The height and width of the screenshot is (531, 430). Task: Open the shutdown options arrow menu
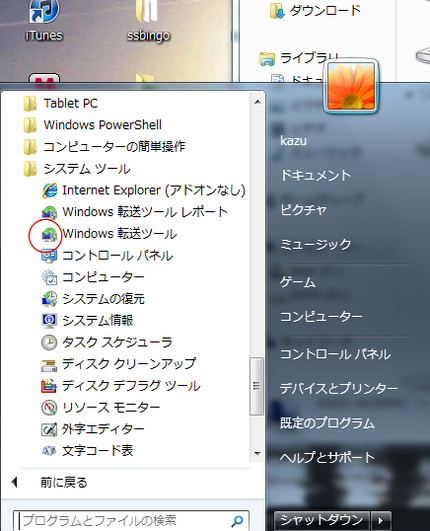(381, 520)
